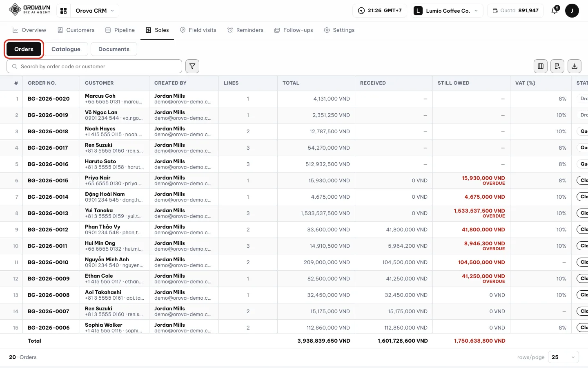Screen dimensions: 588x368
Task: Open the Lumio Coffee Co. workspace dropdown
Action: [x=447, y=11]
